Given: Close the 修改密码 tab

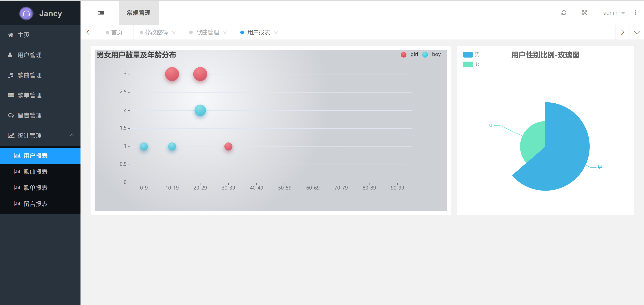Looking at the screenshot, I should [174, 33].
